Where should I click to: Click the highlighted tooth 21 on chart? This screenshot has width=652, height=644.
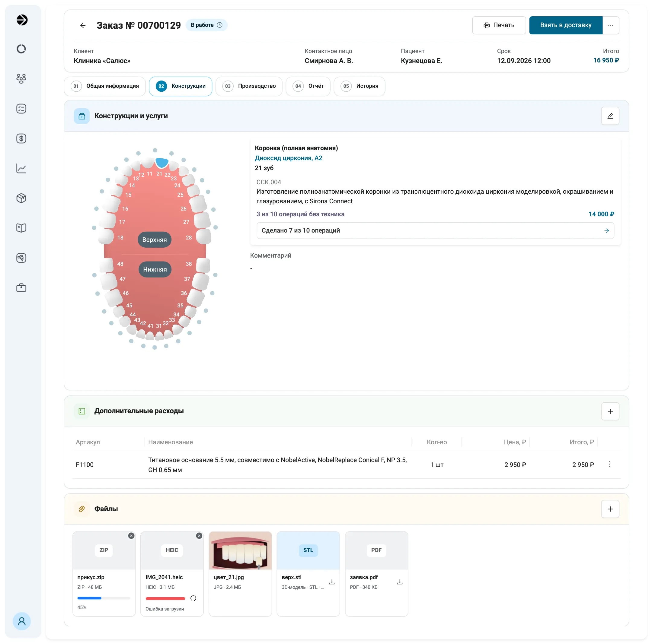point(162,163)
